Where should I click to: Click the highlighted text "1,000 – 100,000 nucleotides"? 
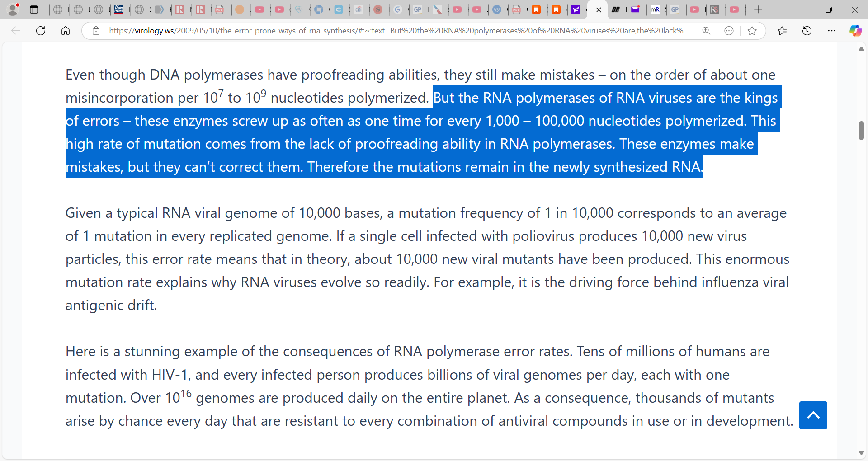(x=573, y=121)
